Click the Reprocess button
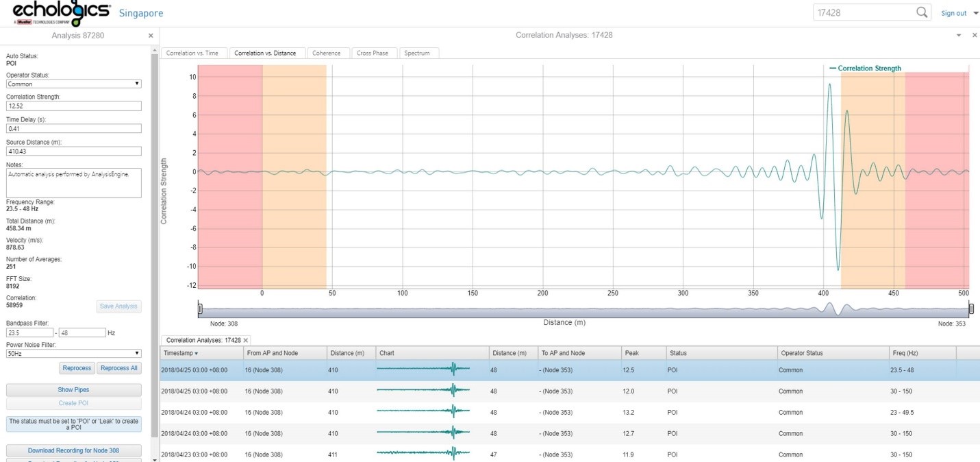Image resolution: width=980 pixels, height=462 pixels. tap(77, 368)
